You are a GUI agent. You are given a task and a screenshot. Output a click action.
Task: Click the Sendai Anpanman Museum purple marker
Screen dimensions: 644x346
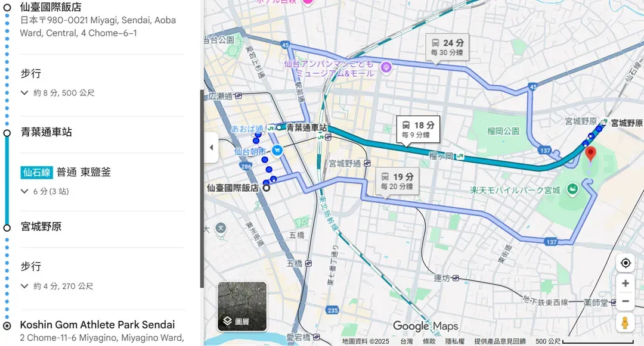point(386,66)
